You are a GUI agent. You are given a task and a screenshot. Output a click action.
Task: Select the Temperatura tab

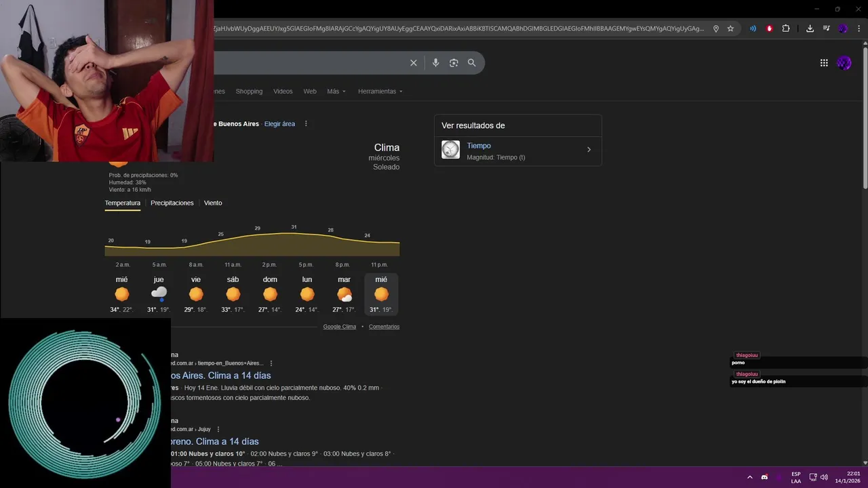123,203
